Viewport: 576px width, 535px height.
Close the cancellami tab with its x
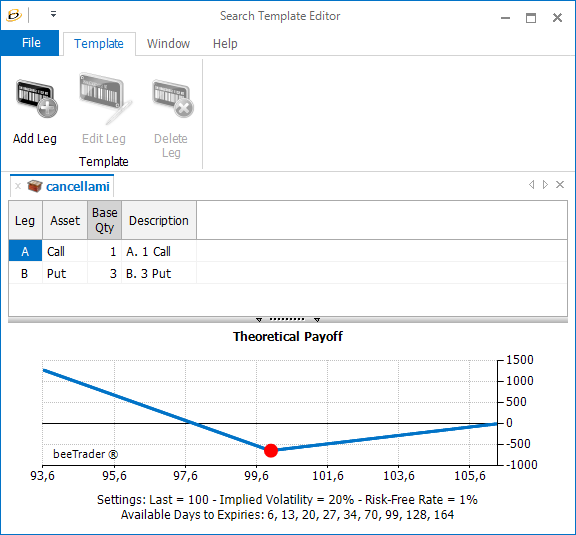click(18, 186)
